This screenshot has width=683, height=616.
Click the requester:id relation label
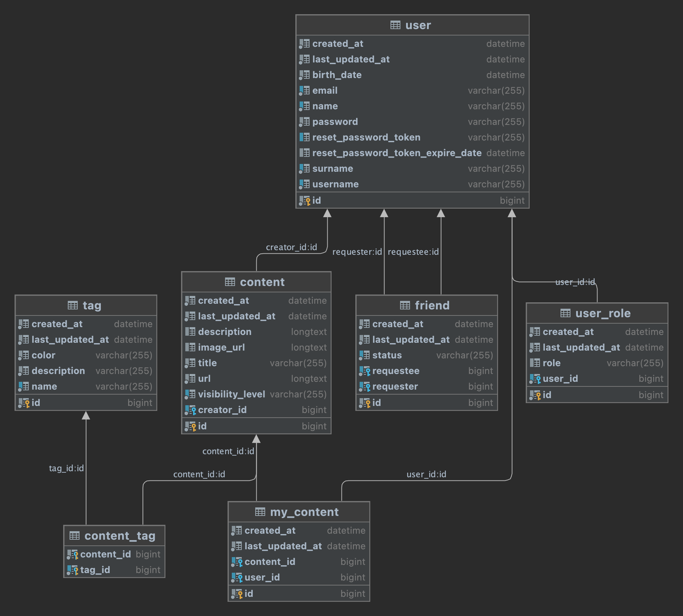[357, 252]
